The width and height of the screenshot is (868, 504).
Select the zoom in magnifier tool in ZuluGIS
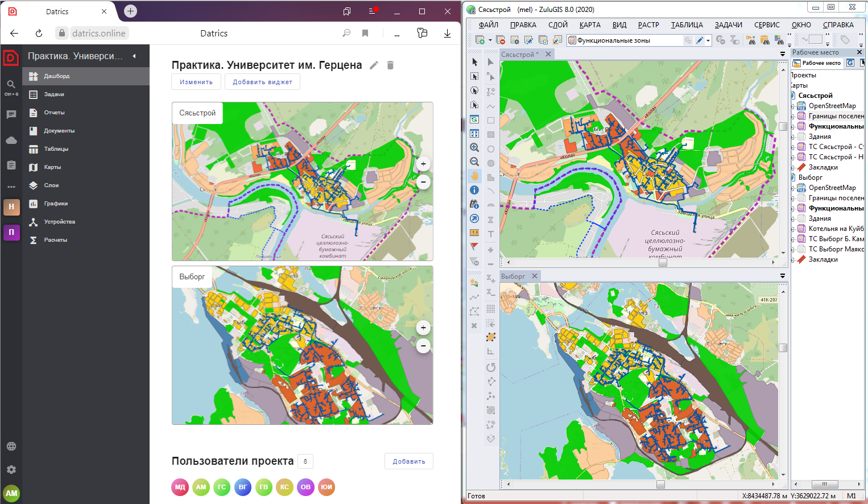(474, 147)
